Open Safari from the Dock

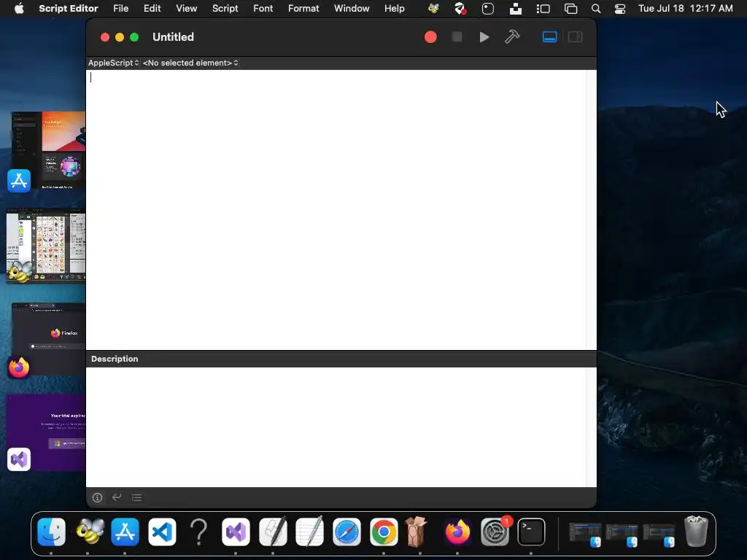(x=347, y=532)
